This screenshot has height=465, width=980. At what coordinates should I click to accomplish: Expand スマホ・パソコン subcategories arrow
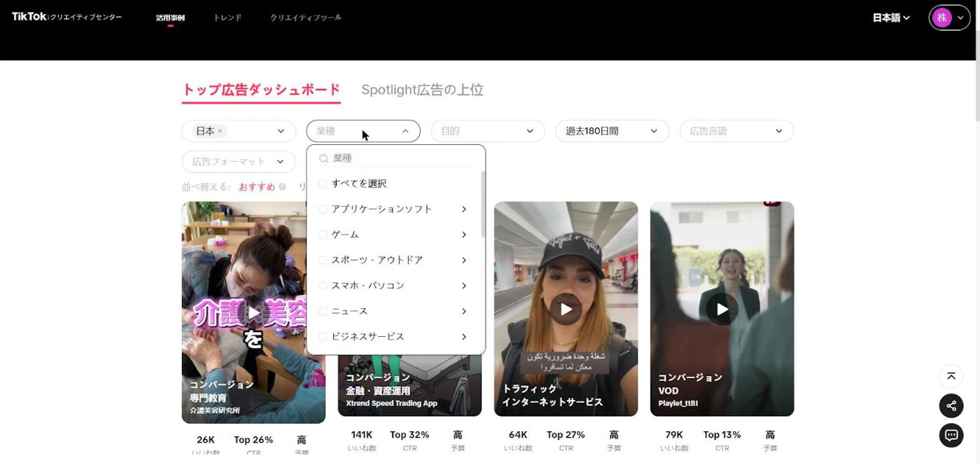coord(464,286)
